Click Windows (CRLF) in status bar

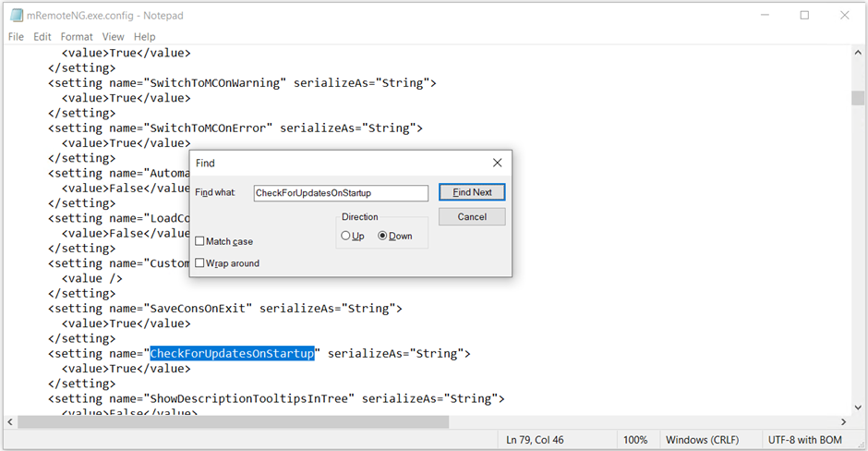pyautogui.click(x=702, y=440)
